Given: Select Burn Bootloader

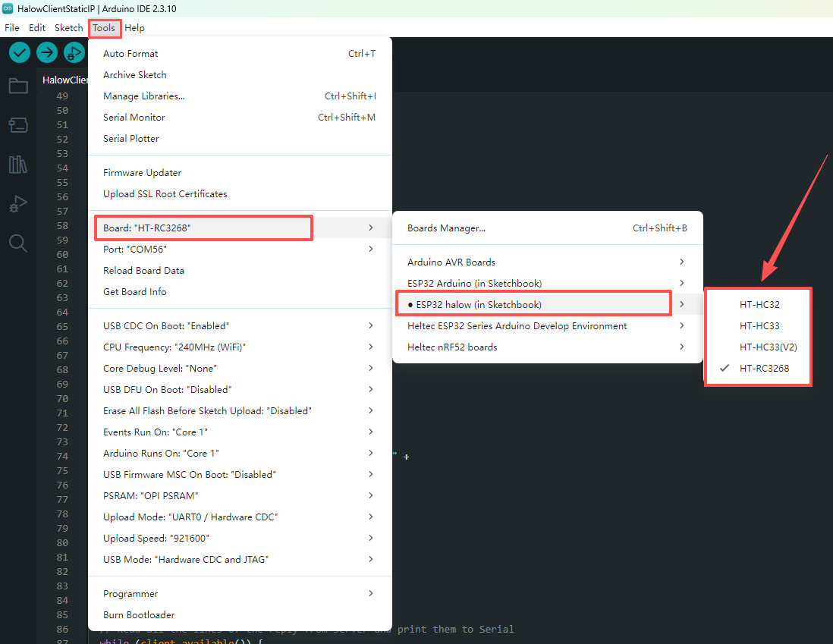Looking at the screenshot, I should tap(240, 614).
